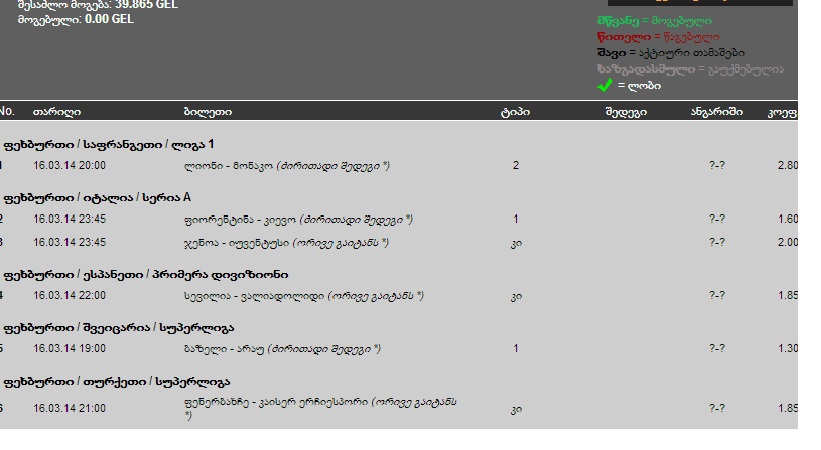This screenshot has width=821, height=450.
Task: Click the date cell of the ჯენოა row
Action: click(x=70, y=243)
